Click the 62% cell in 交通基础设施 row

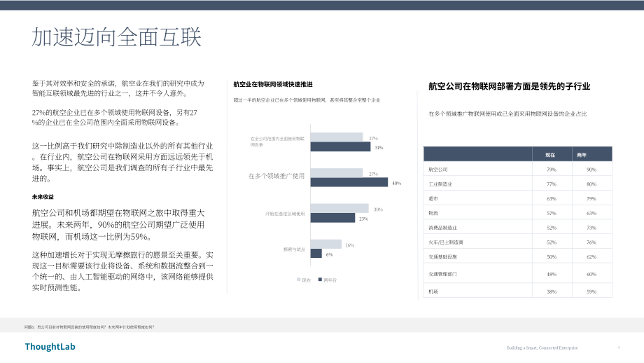[591, 257]
